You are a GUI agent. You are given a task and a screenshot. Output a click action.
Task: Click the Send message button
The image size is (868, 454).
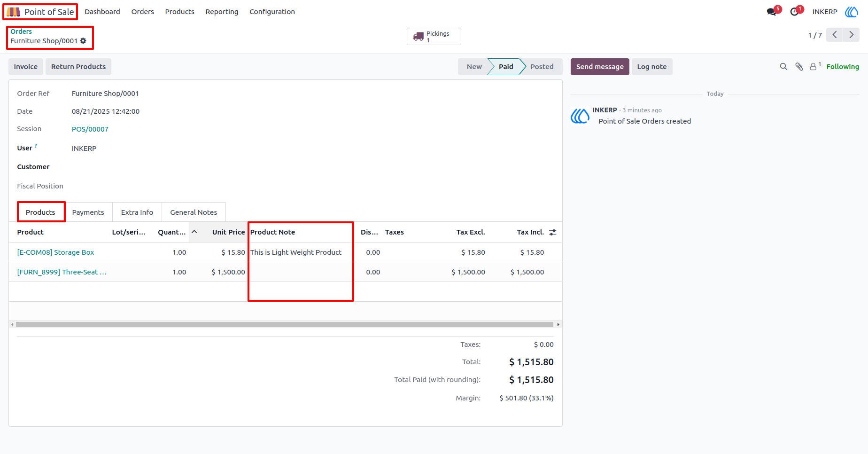pyautogui.click(x=600, y=67)
